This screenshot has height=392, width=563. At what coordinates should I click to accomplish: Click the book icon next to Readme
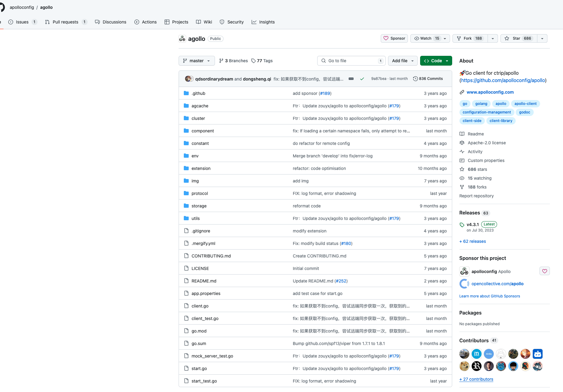tap(462, 134)
